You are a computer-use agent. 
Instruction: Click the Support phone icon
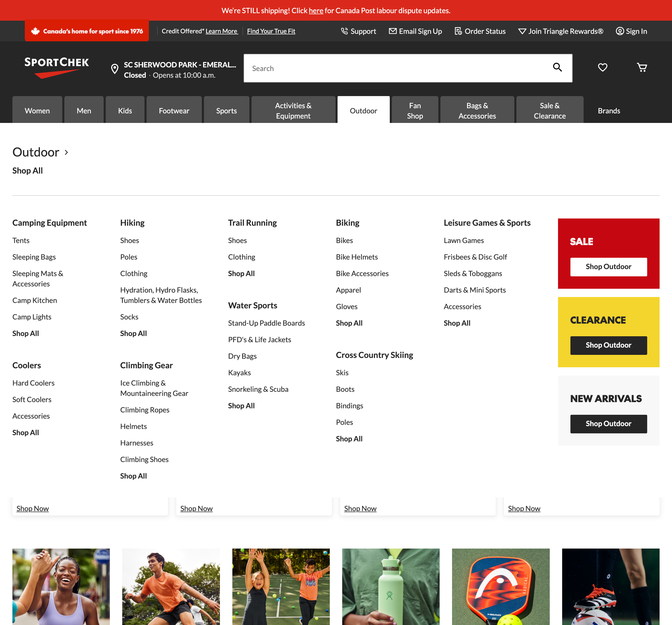(x=345, y=31)
